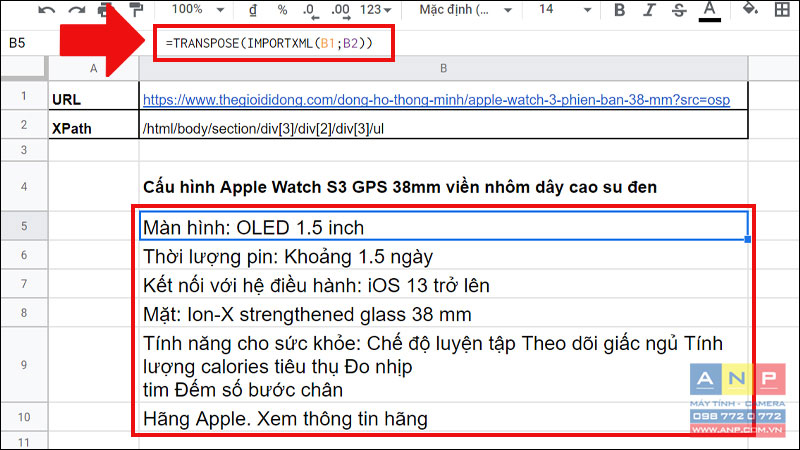Select cell labeled URL
The width and height of the screenshot is (800, 450).
[93, 97]
